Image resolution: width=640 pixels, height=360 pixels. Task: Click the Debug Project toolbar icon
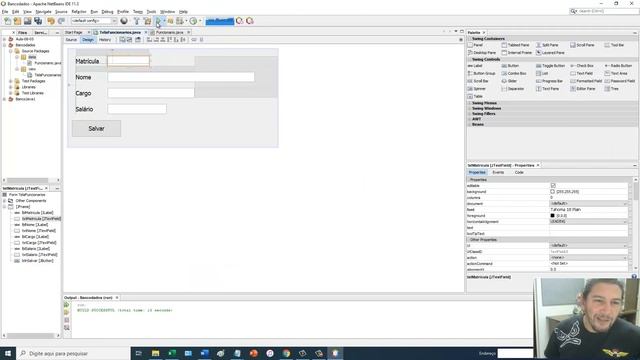coord(170,21)
